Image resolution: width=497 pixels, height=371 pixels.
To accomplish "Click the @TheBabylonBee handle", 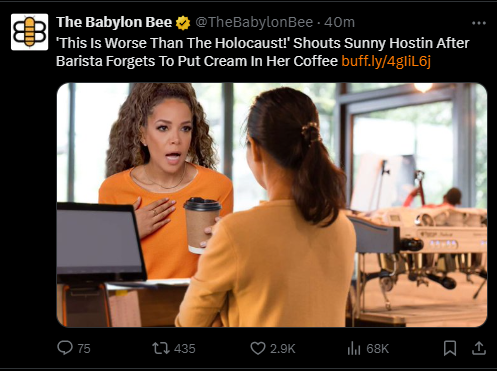I will (254, 22).
